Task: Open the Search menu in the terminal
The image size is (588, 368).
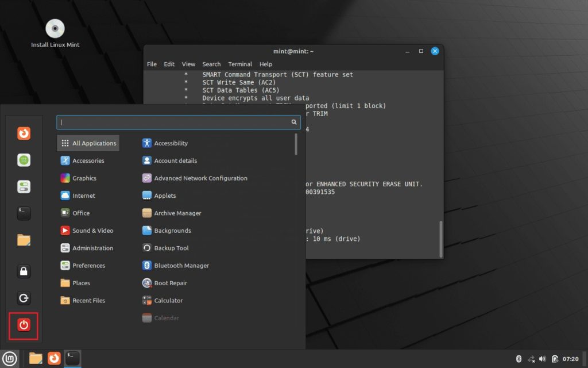Action: coord(211,64)
